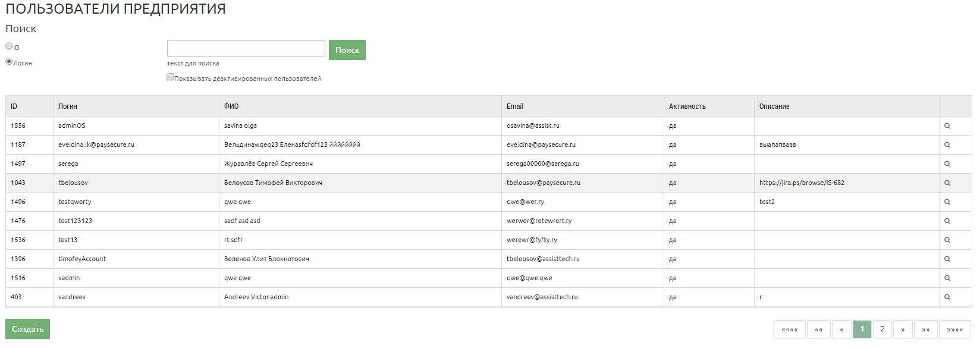
Task: Open vadmin user details magnifier icon
Action: 947,278
